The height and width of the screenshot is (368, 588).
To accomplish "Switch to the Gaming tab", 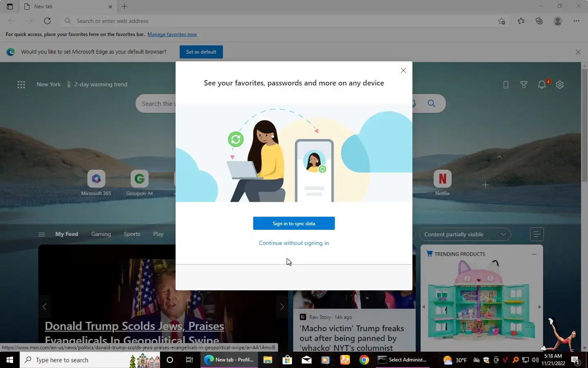I will tap(101, 234).
